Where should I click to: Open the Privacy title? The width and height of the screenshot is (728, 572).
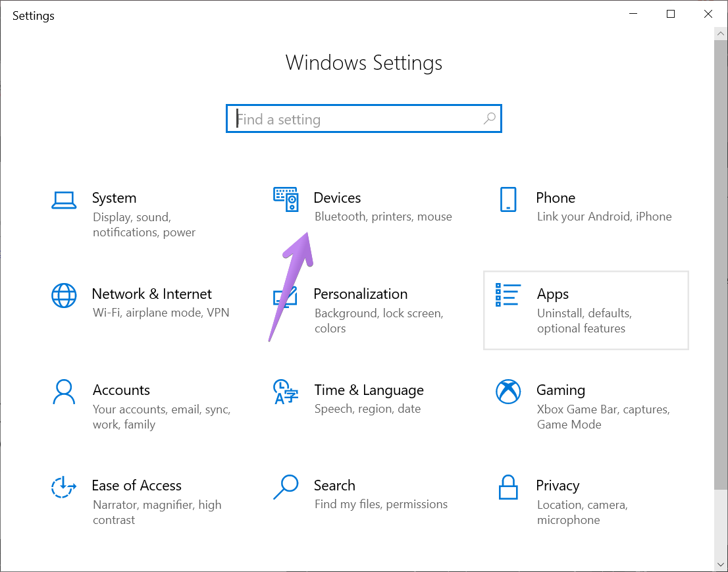point(558,486)
